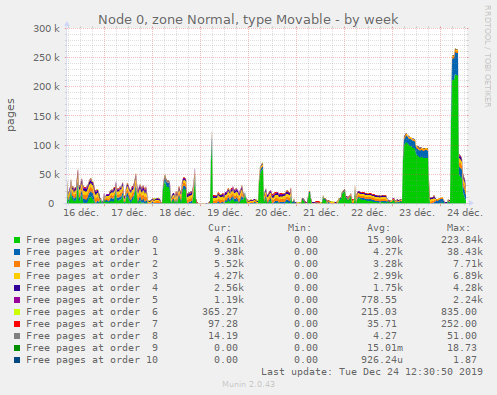Click order 9 average value 15.01m
Viewport: 497px width, 395px height.
(x=385, y=348)
